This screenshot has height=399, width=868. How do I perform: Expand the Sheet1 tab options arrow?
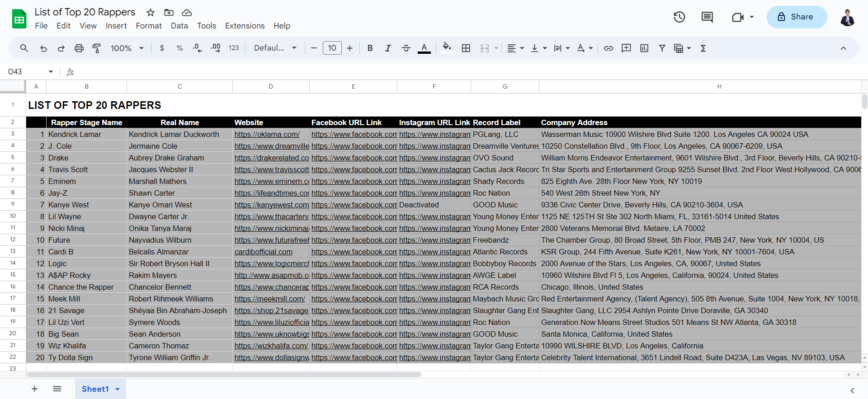(118, 389)
